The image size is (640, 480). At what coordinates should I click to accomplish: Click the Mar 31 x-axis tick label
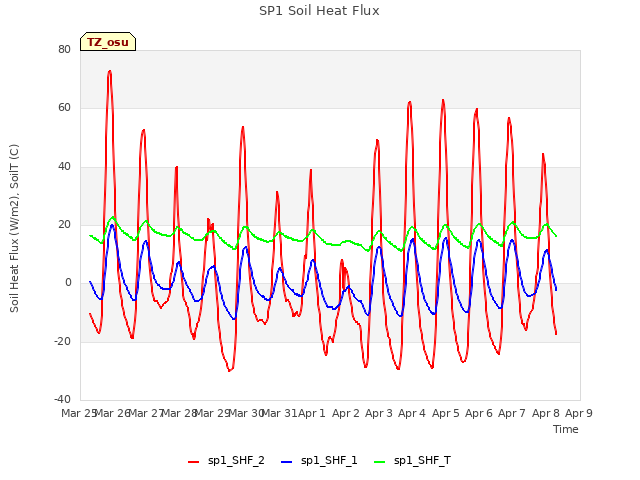click(279, 413)
